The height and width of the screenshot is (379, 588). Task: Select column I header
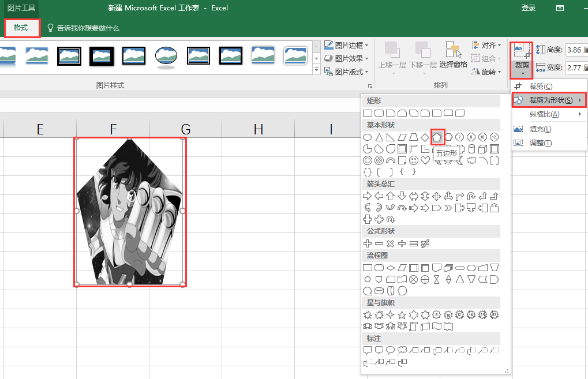pos(331,129)
